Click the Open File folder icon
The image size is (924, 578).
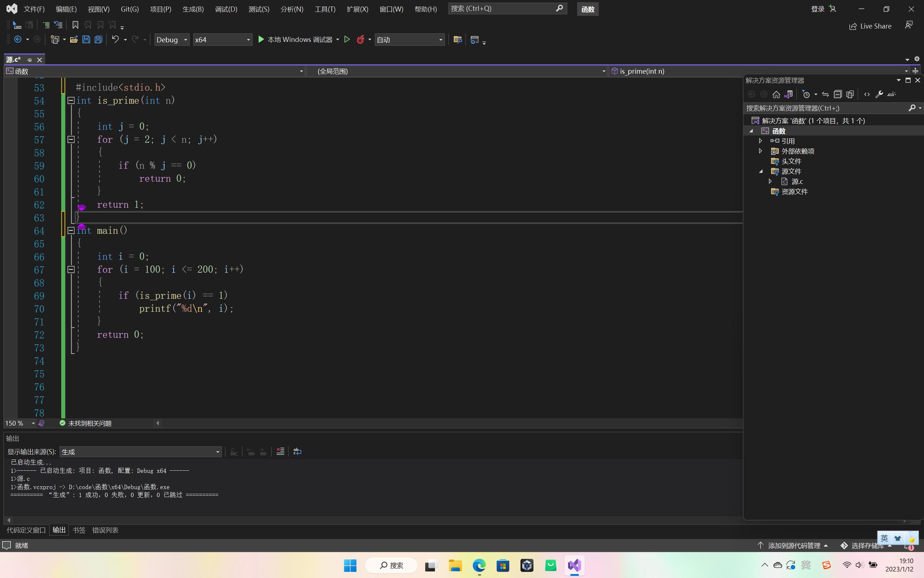74,39
